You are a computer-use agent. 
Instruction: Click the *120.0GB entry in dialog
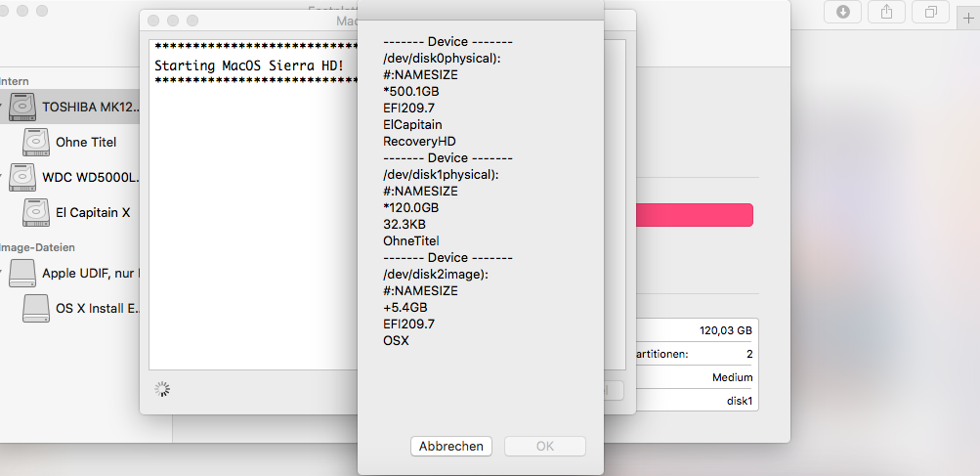click(x=410, y=207)
